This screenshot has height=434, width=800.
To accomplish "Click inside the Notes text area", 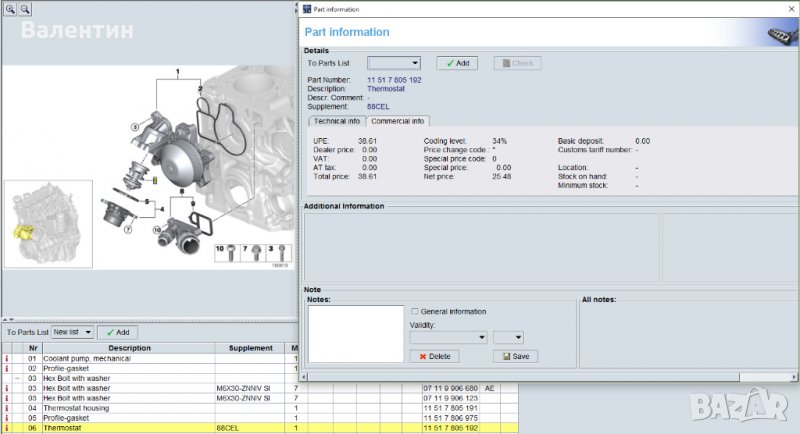I will click(355, 333).
